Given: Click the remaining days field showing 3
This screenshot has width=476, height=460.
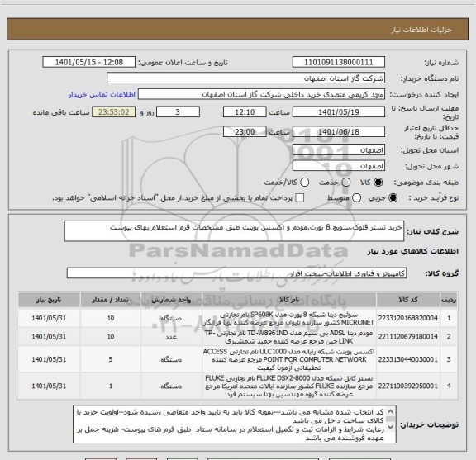Looking at the screenshot, I should coord(178,112).
